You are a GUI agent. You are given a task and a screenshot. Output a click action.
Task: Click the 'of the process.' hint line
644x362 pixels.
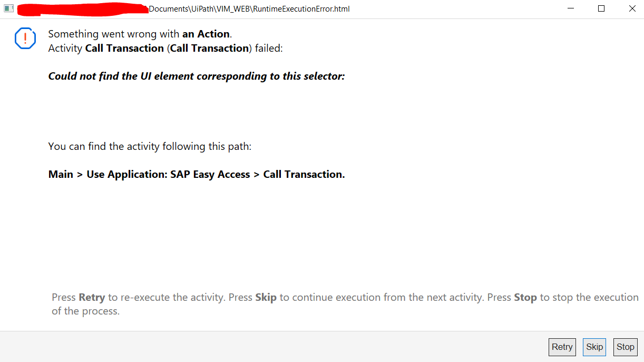click(85, 311)
